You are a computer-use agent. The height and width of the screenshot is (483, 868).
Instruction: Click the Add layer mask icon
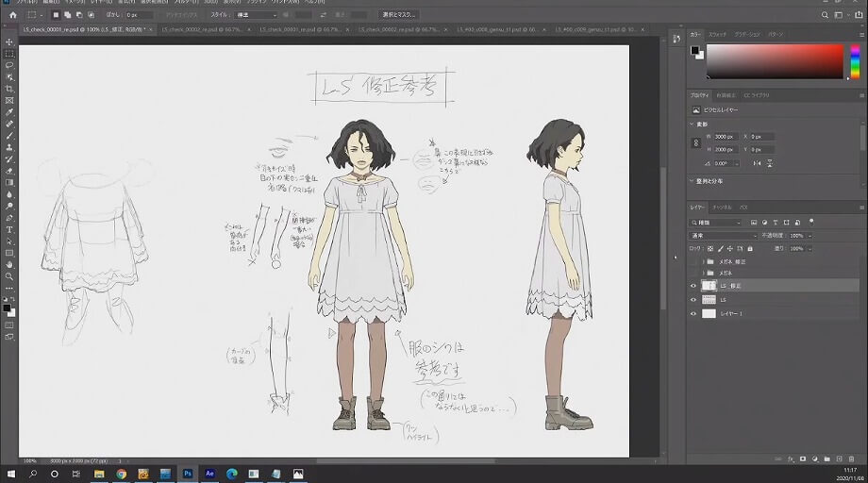[x=803, y=459]
